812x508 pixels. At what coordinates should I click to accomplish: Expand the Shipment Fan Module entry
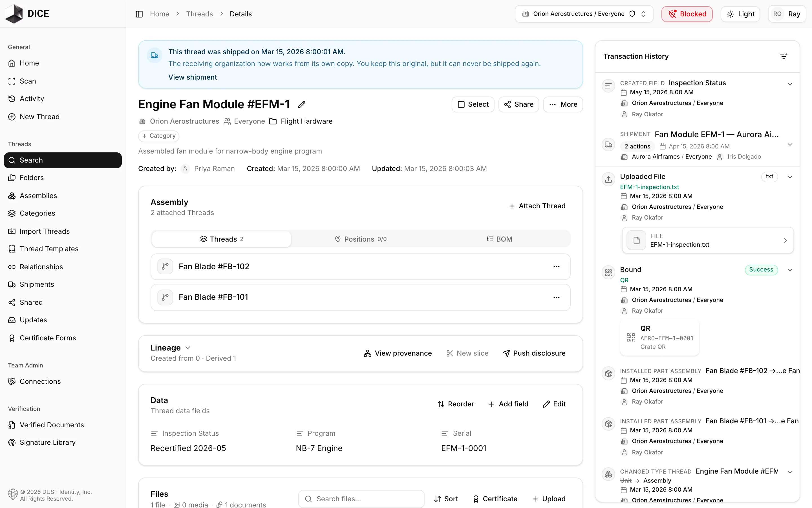click(x=790, y=144)
